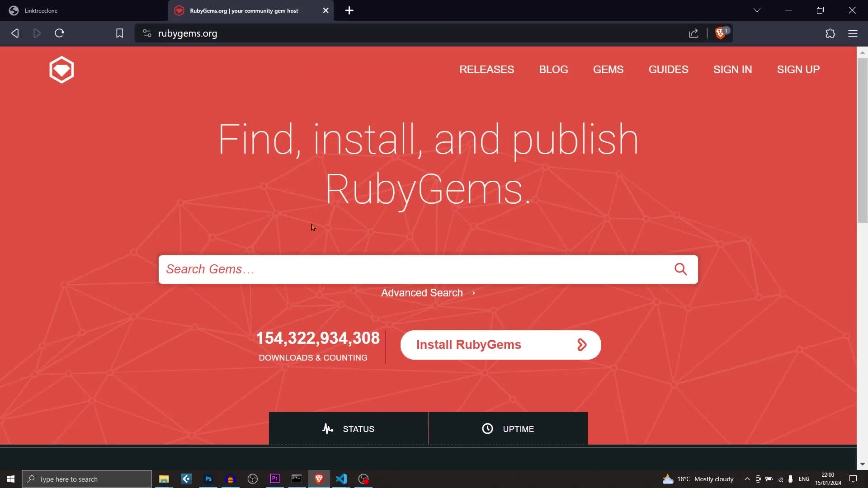Viewport: 868px width, 488px height.
Task: Open the blue arrow app beside File Explorer
Action: pyautogui.click(x=186, y=479)
